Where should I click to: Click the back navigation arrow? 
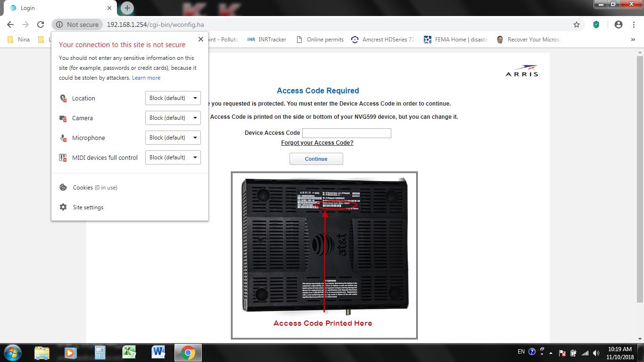(x=10, y=25)
